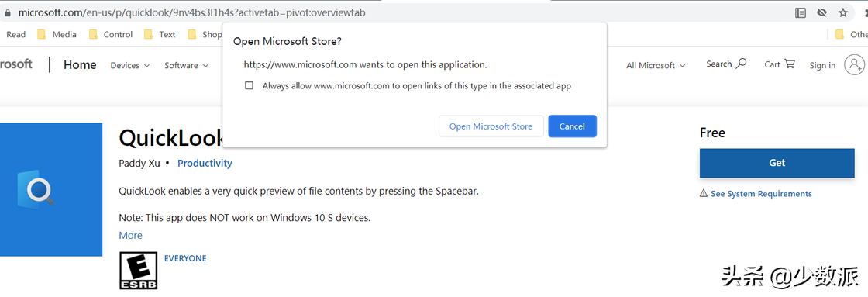Go to Microsoft Store Home
The image size is (868, 297).
pyautogui.click(x=80, y=65)
